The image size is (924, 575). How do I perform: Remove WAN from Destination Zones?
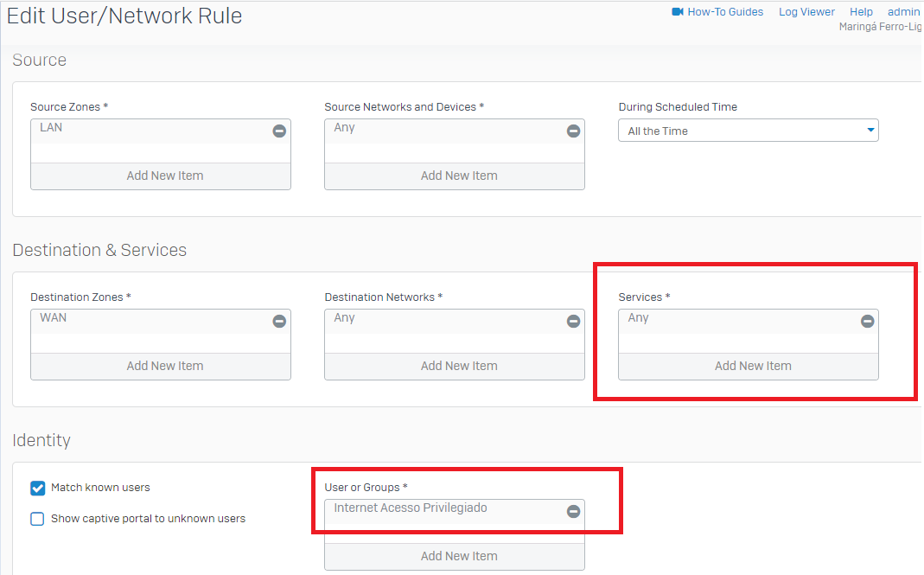coord(279,321)
